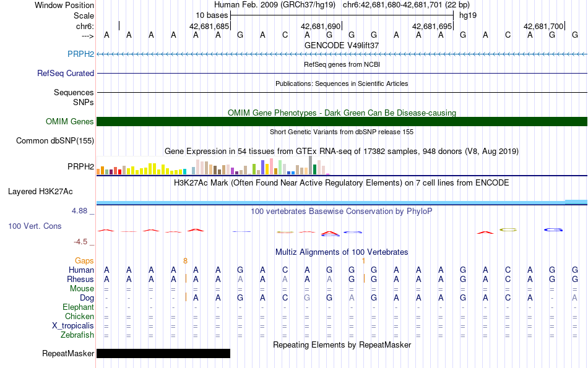588x368 pixels.
Task: Click the orange gap number 8
Action: coord(185,261)
